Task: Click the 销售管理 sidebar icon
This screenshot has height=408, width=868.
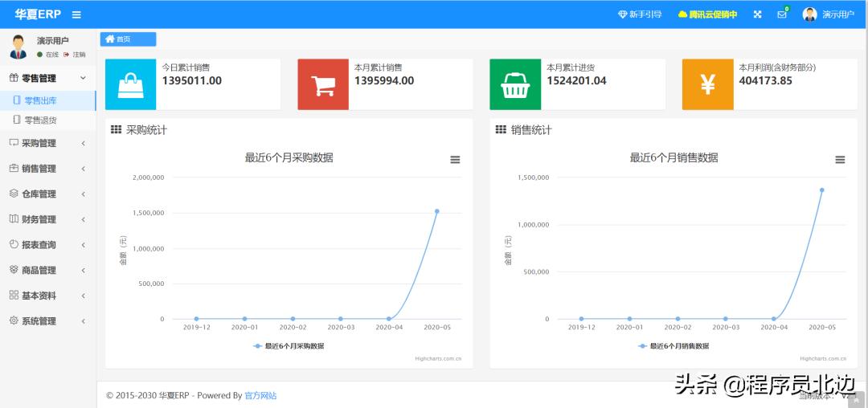Action: [x=14, y=168]
